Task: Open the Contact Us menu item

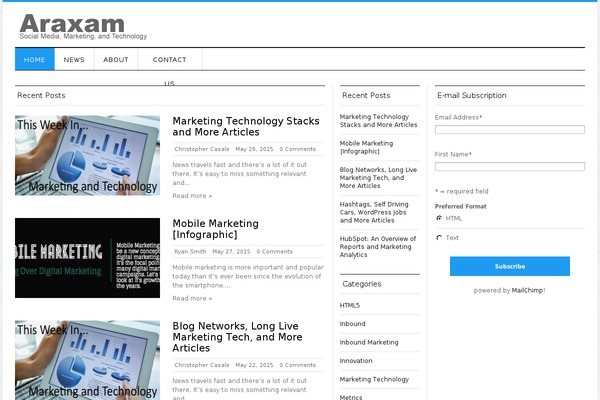Action: [170, 59]
